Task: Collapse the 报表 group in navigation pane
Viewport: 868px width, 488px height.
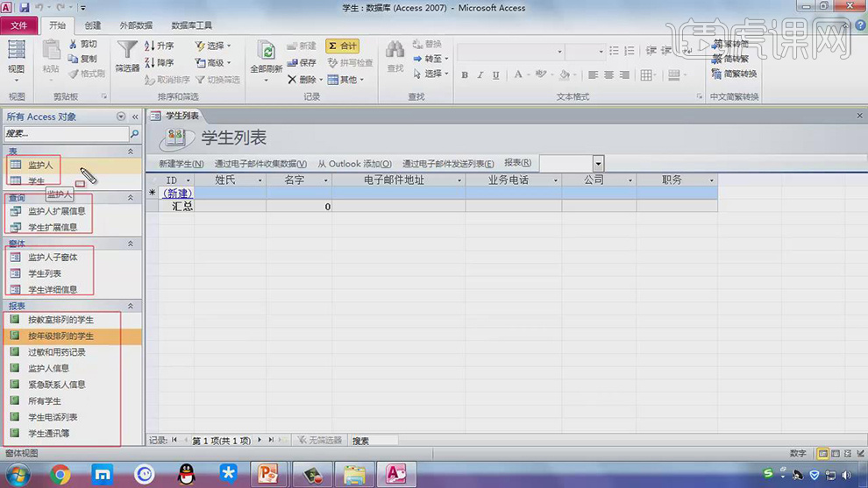Action: (131, 306)
